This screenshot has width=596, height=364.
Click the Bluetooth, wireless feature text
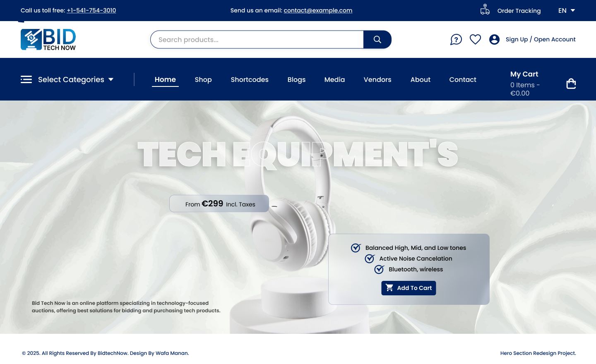[416, 269]
